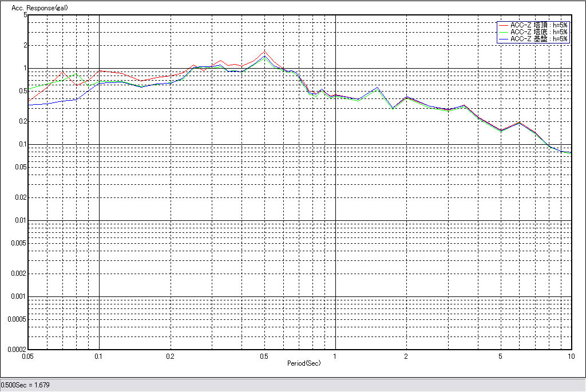Screen dimensions: 586x392
Task: Click the red curve peak at 0.5 sec
Action: pos(264,52)
